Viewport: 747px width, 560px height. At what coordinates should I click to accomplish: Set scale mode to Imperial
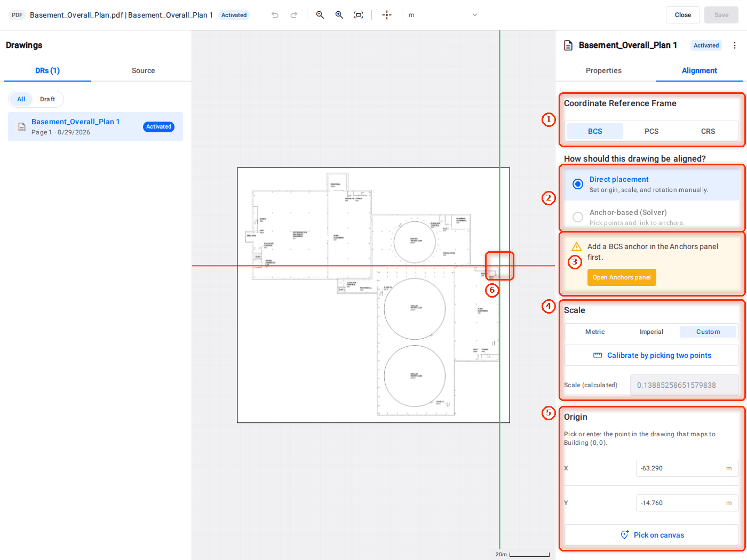[x=651, y=332]
